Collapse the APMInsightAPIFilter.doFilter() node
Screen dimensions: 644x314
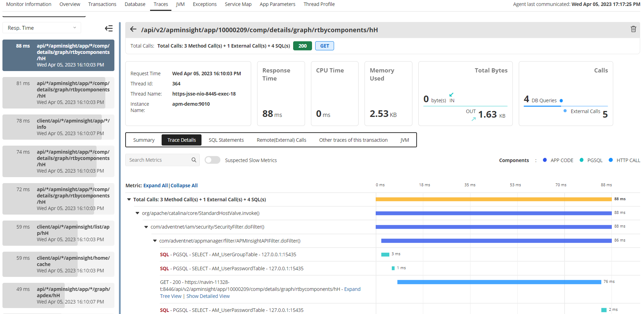coord(155,241)
